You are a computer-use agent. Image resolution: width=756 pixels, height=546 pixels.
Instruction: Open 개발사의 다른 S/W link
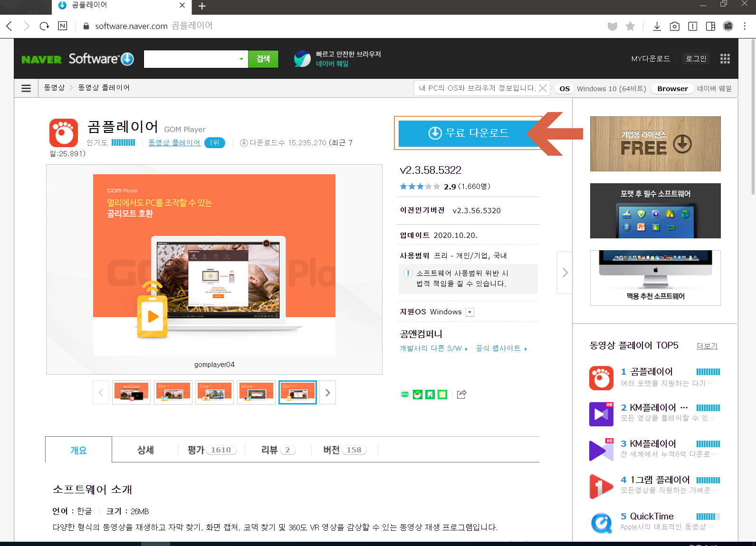pos(433,348)
